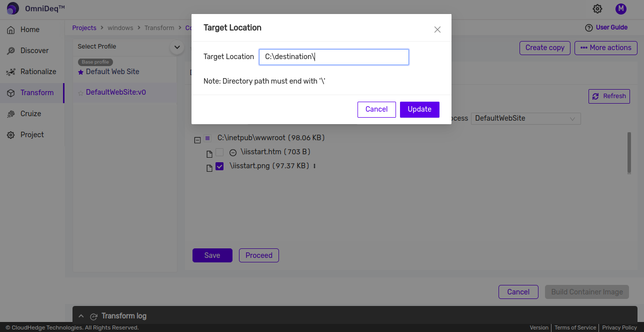644x332 pixels.
Task: Open the DefaultWebSite process dropdown
Action: 525,119
